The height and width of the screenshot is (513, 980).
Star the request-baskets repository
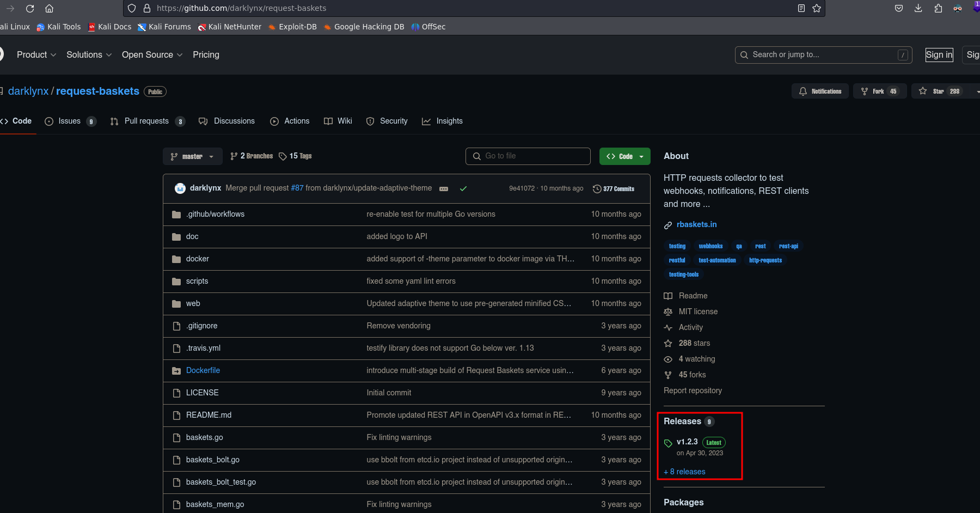click(x=938, y=91)
